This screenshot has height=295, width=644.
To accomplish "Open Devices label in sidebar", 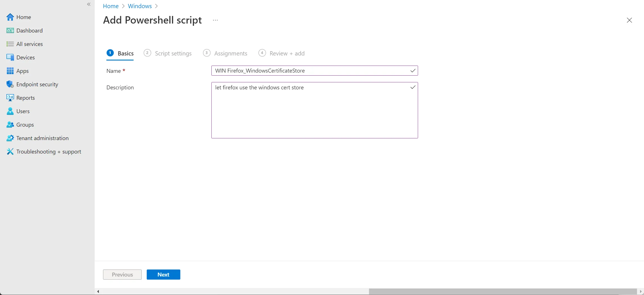I will 26,57.
